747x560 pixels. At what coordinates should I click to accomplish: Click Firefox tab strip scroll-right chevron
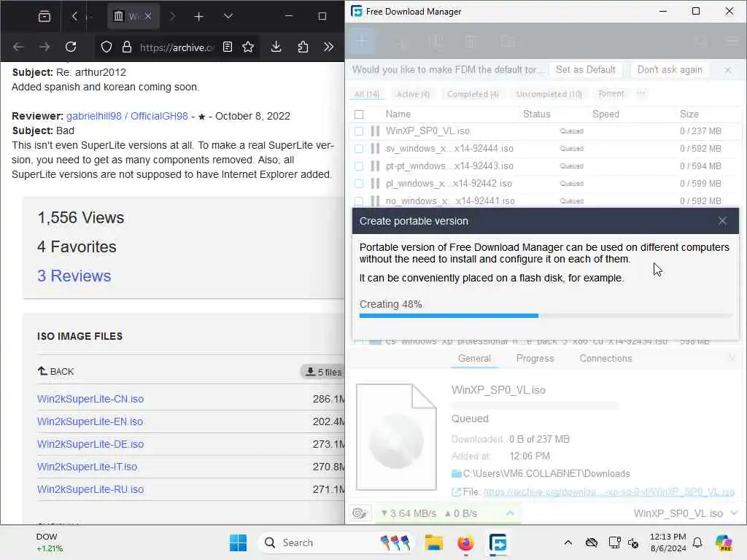[172, 16]
